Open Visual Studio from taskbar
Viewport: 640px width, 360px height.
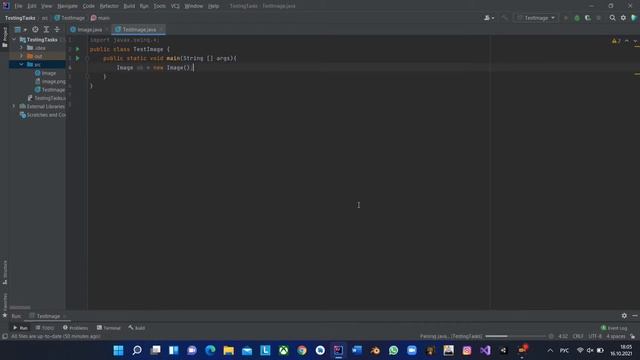tap(485, 350)
